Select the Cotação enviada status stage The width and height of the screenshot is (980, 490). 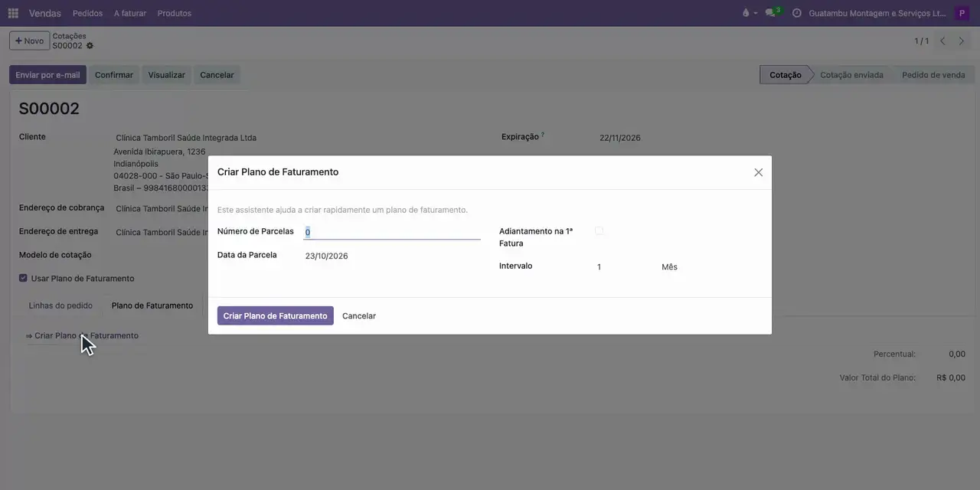(x=851, y=75)
